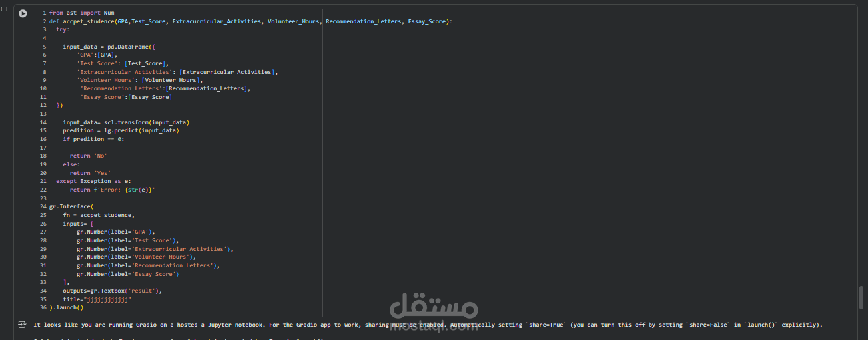Click the Gradio hosted notebook output message

pos(428,325)
